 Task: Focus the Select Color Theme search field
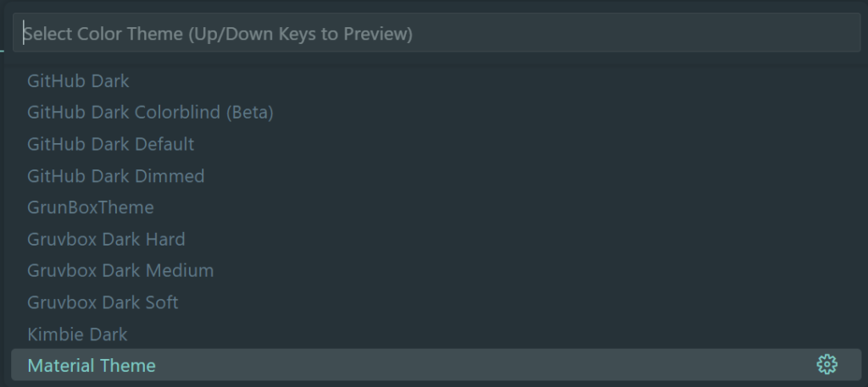437,34
